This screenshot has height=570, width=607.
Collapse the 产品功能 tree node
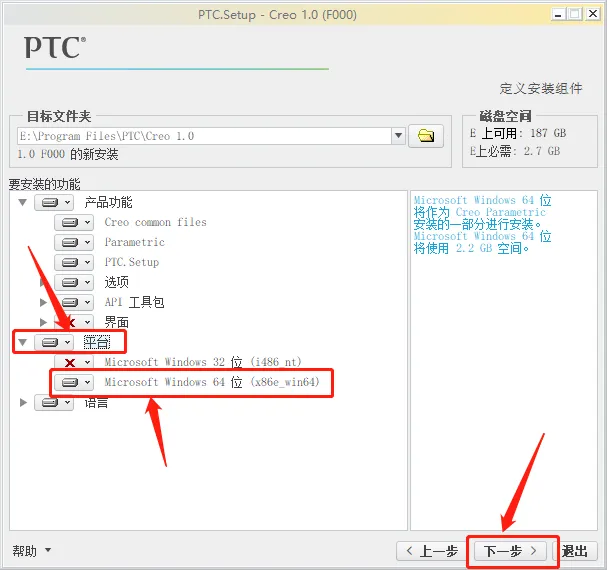23,202
